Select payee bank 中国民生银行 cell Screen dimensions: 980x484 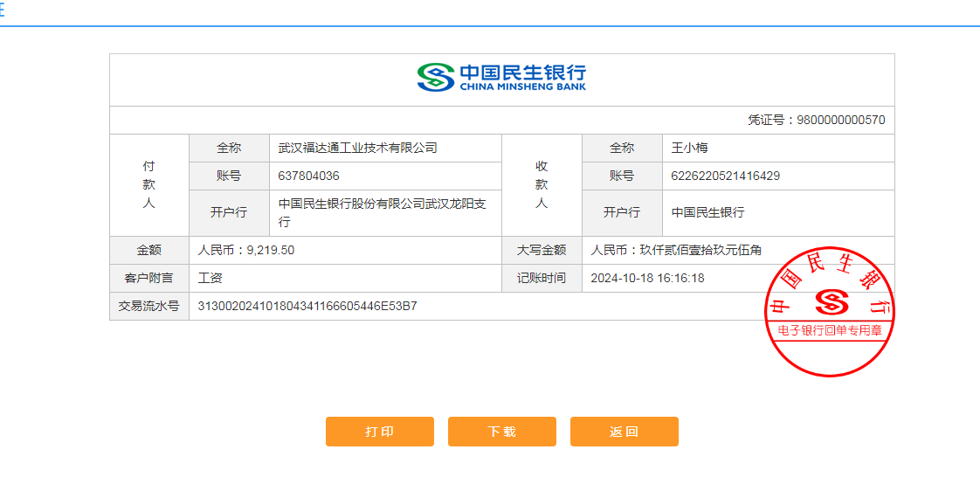coord(779,213)
